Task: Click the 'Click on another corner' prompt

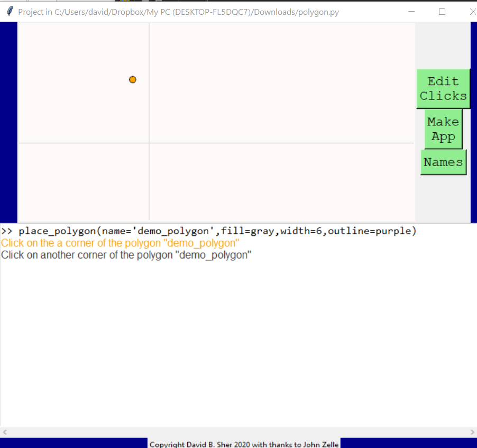Action: 126,255
